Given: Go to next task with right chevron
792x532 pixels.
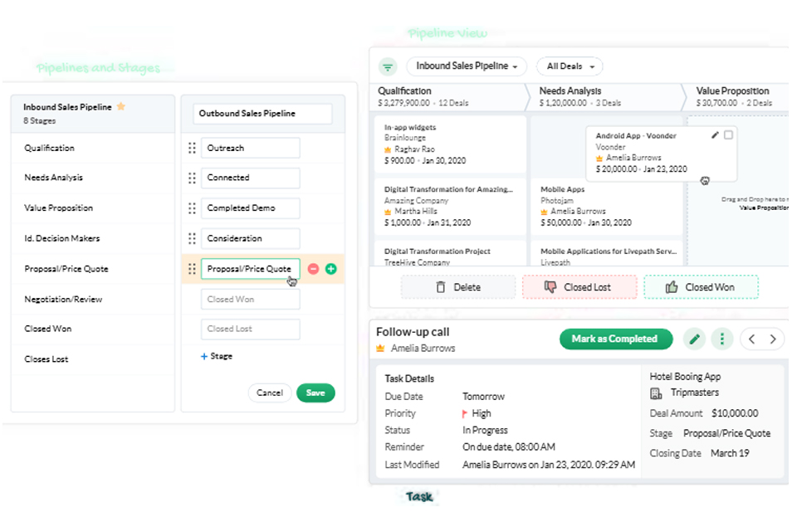Looking at the screenshot, I should 773,339.
